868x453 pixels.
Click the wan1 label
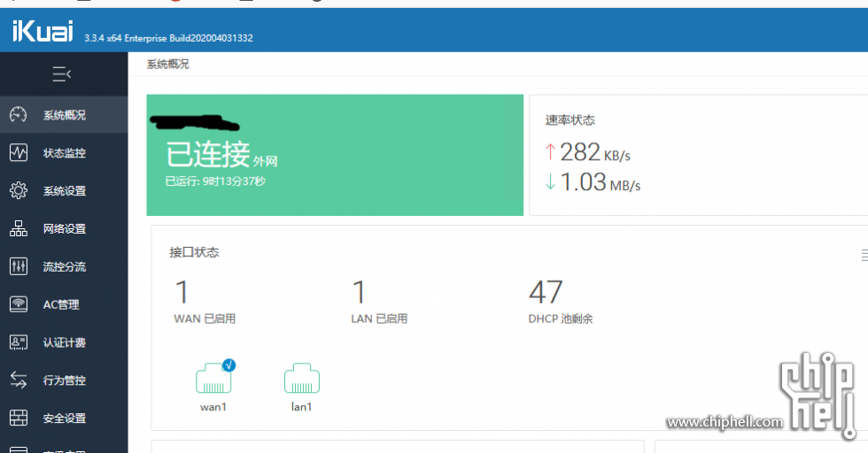213,407
